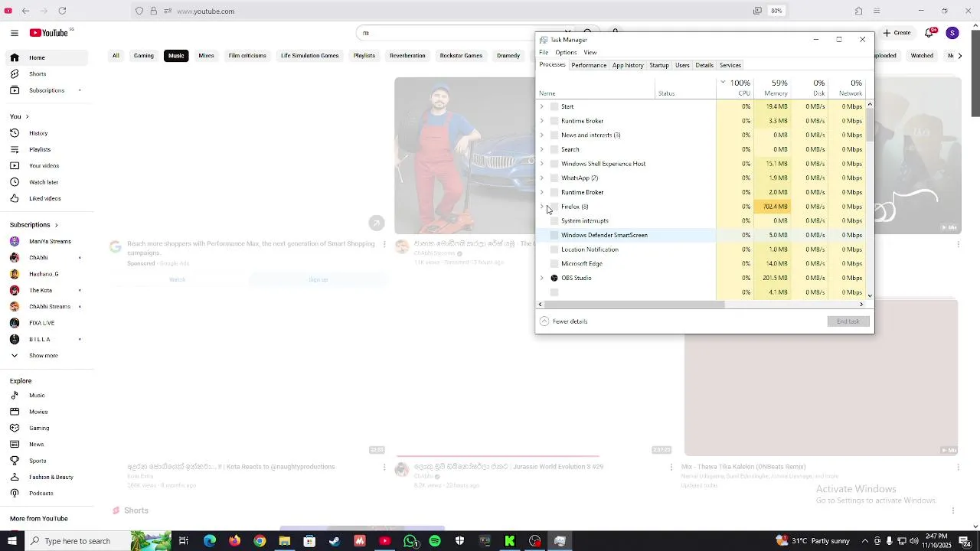The image size is (980, 551).
Task: Click Task Manager horizontal scrollbar
Action: (x=634, y=305)
